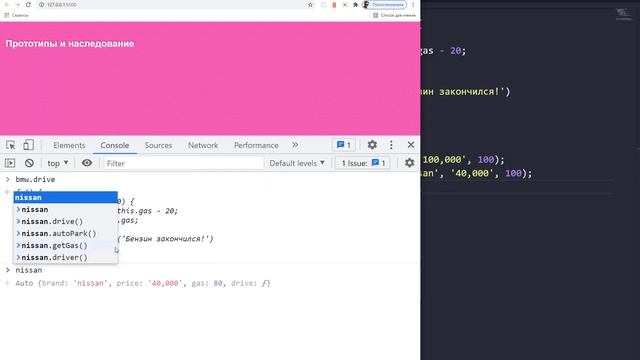The height and width of the screenshot is (360, 640).
Task: Switch to the Sources tab
Action: pos(158,145)
